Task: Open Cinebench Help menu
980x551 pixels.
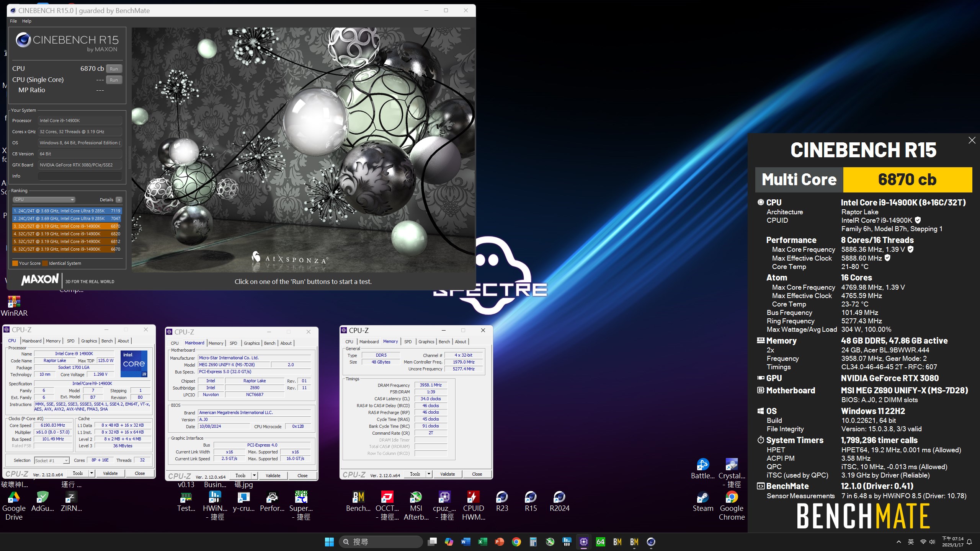Action: 26,21
